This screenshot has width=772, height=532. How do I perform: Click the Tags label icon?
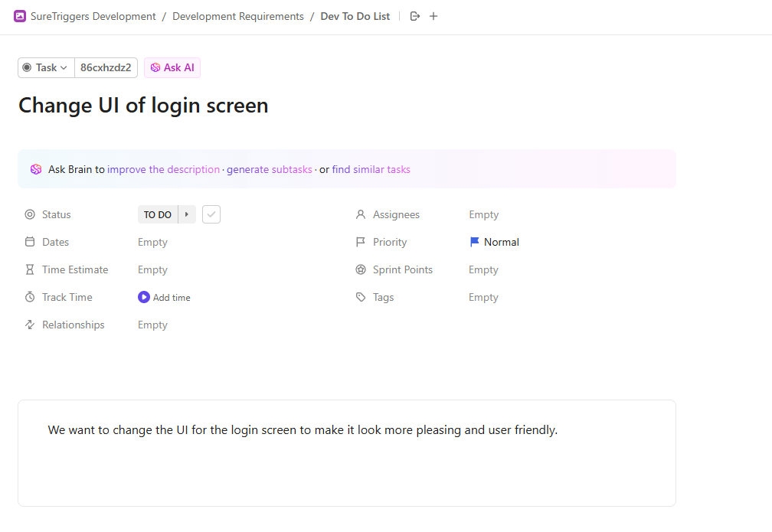coord(361,297)
